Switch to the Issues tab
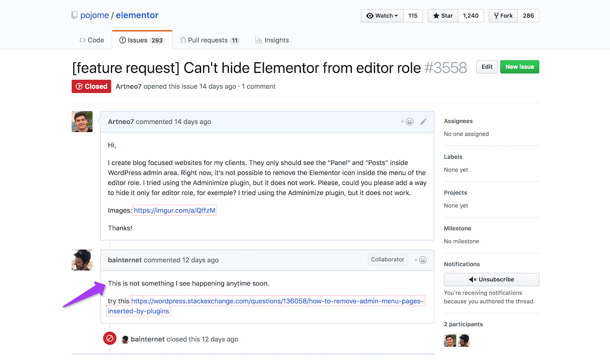 click(142, 40)
